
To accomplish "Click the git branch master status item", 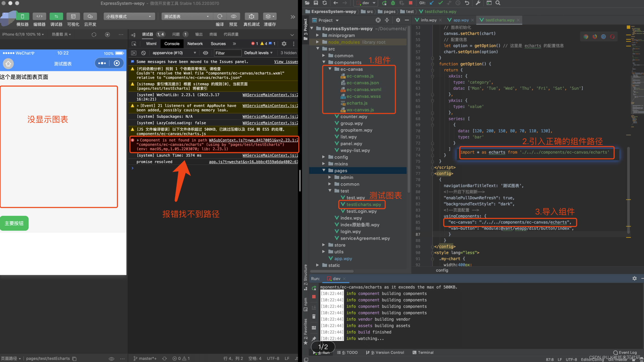I will 145,359.
